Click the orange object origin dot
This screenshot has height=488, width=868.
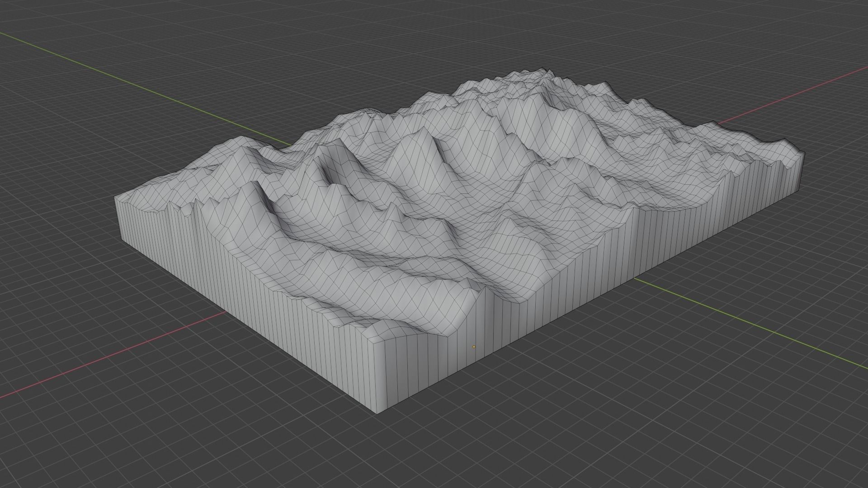point(474,347)
